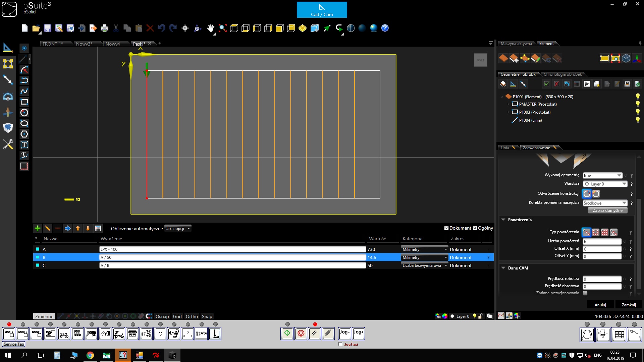Toggle the Zmiana pozycjonowania checkbox

[585, 293]
